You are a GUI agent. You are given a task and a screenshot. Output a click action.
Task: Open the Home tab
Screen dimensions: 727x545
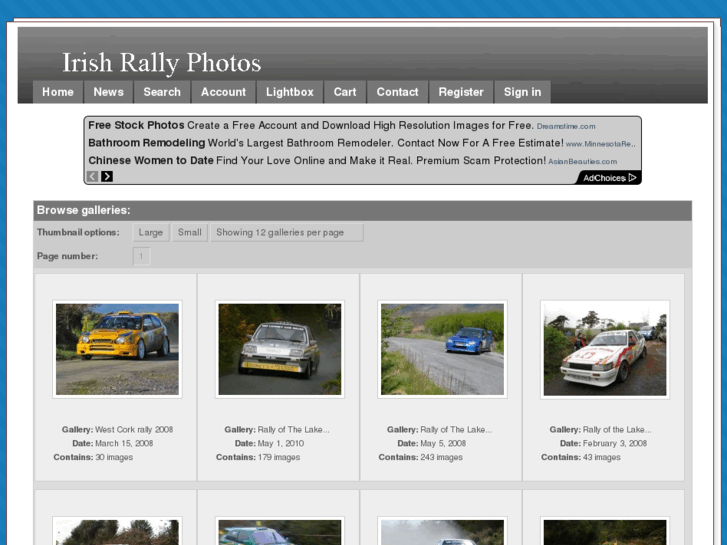click(58, 92)
